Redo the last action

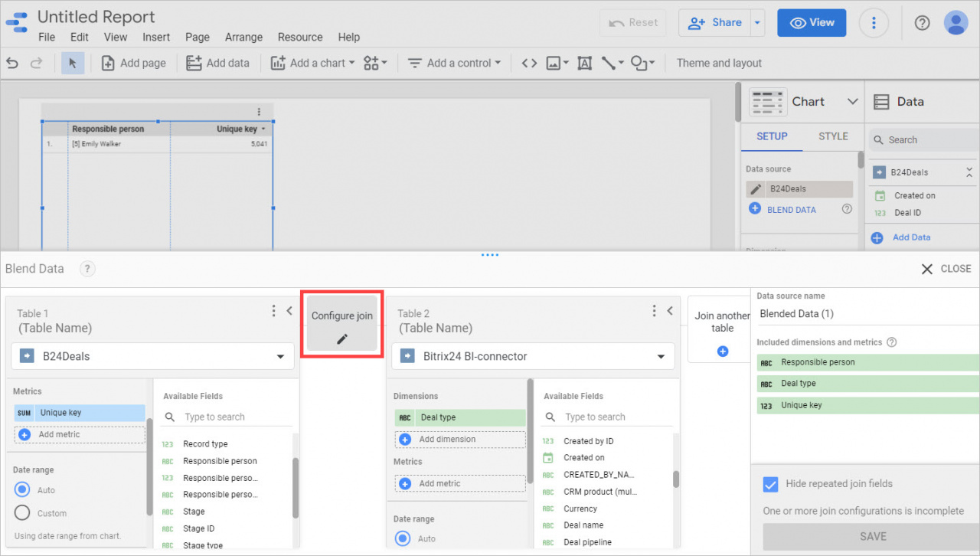[x=36, y=63]
